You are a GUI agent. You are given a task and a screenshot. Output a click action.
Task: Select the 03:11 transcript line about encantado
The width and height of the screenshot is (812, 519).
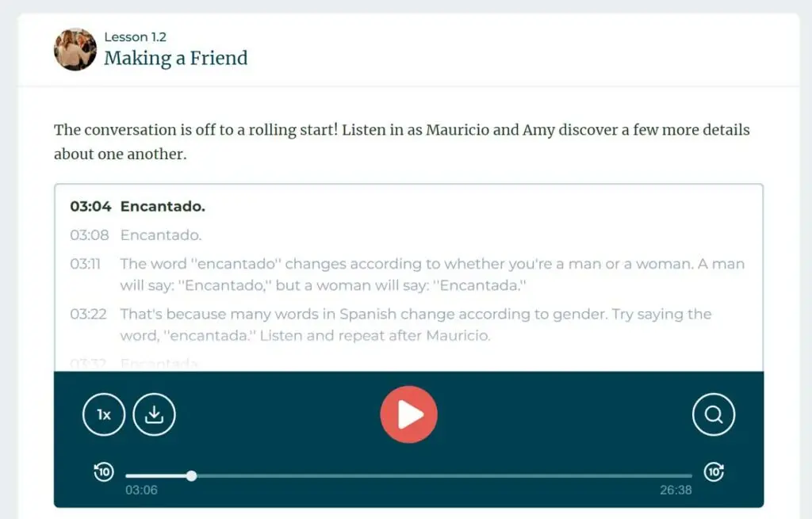(408, 275)
